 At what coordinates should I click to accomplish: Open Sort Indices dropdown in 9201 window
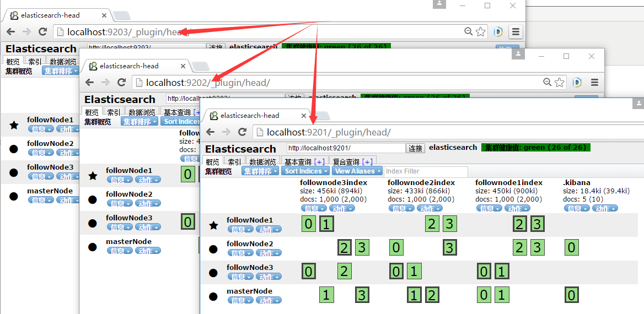[x=305, y=171]
